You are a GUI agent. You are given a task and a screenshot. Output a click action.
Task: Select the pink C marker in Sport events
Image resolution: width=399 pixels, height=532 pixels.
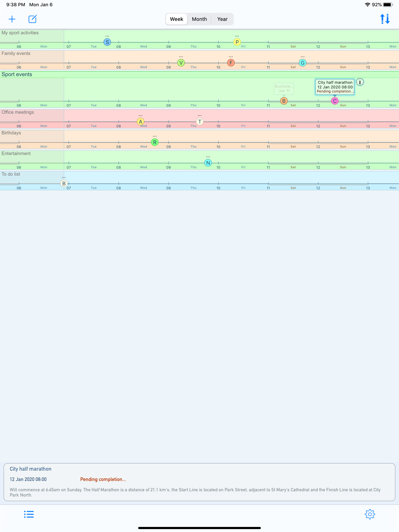pos(335,101)
